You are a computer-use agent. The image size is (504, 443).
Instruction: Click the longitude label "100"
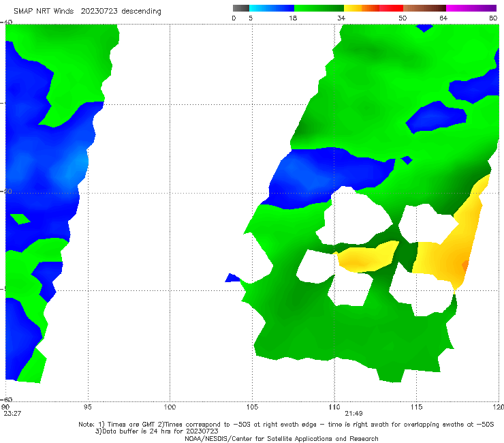170,407
